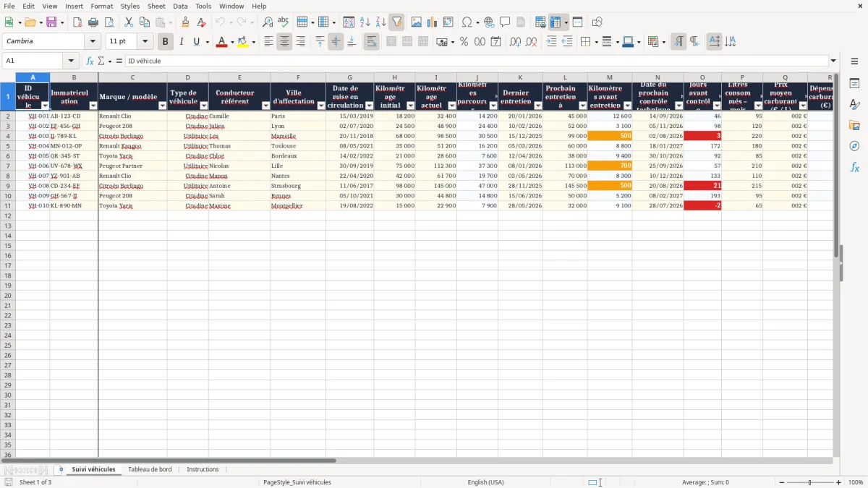868x488 pixels.
Task: Click the zoom in plus button
Action: click(838, 482)
